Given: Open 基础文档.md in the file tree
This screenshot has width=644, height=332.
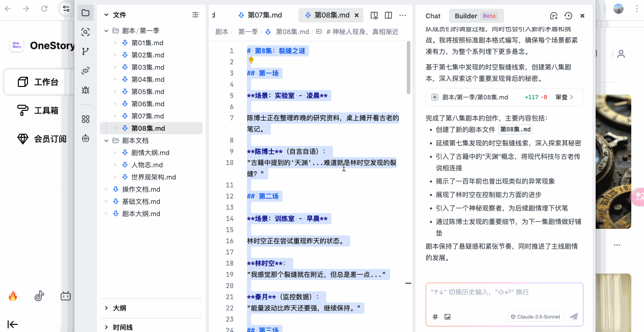Looking at the screenshot, I should (x=141, y=201).
